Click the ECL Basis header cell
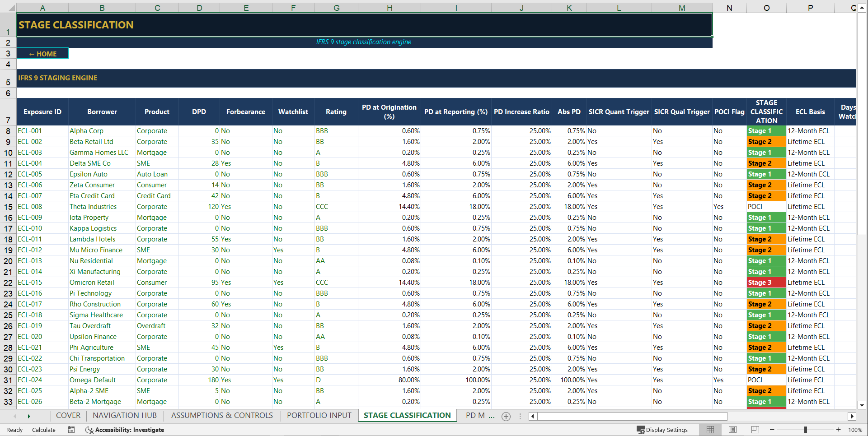Screen dimensions: 868x436 [810, 112]
